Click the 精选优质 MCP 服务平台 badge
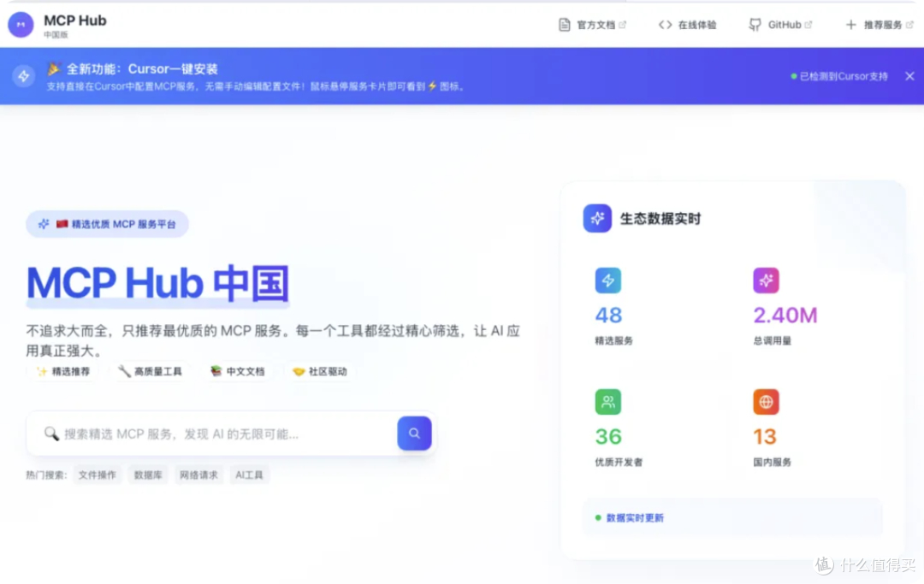The height and width of the screenshot is (584, 924). click(107, 223)
